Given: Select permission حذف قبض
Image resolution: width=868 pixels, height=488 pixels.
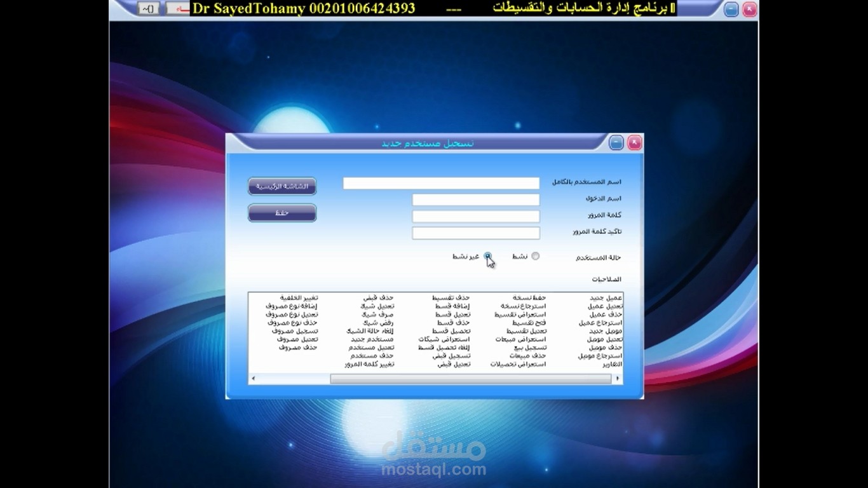Looking at the screenshot, I should [x=379, y=298].
